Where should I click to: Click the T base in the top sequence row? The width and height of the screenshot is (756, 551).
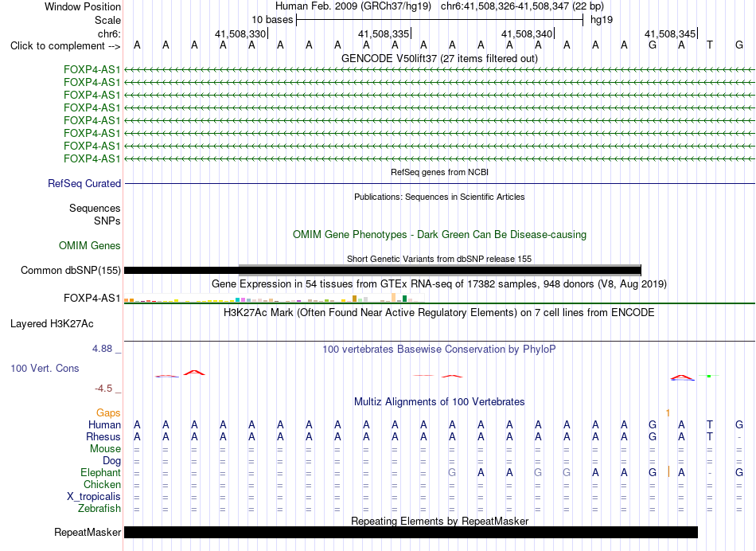click(x=710, y=45)
